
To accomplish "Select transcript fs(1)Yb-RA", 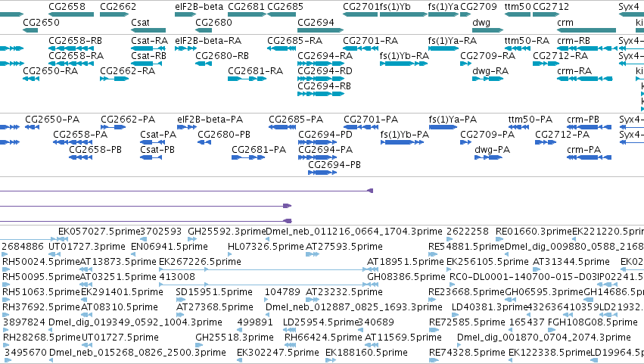I will point(404,64).
